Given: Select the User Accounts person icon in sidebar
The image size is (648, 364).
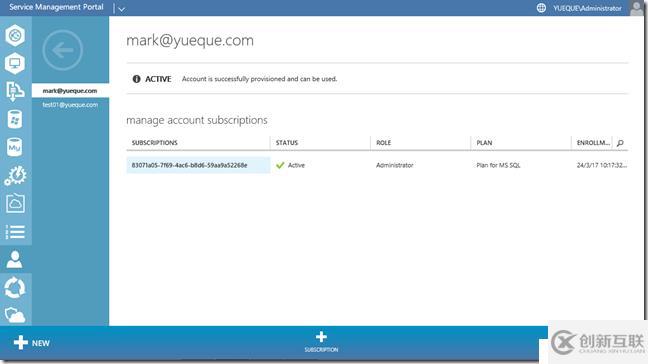Looking at the screenshot, I should point(15,259).
